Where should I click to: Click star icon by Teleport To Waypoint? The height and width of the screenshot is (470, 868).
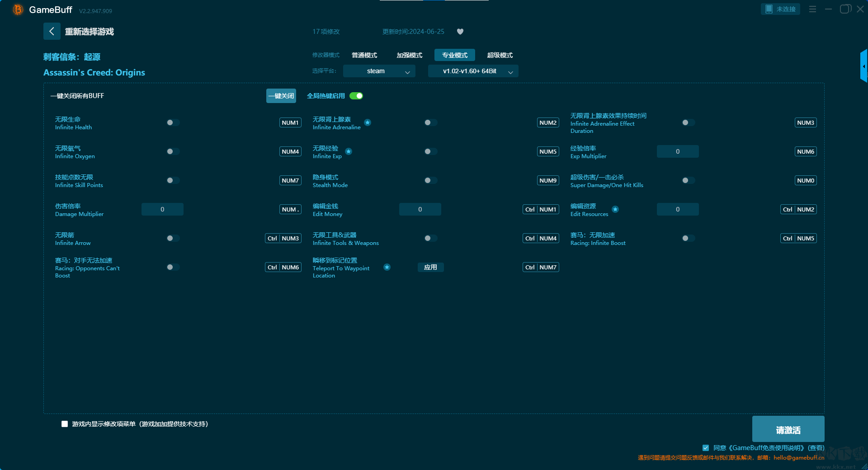pos(387,267)
